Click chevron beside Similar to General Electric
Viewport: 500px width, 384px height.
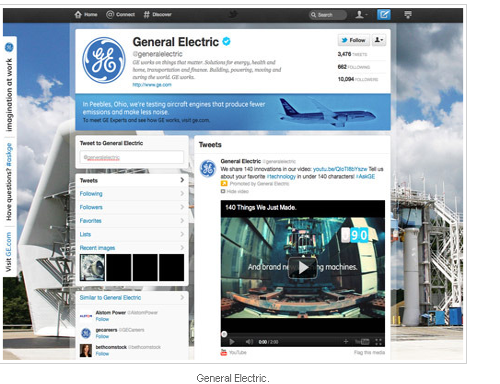(x=182, y=297)
